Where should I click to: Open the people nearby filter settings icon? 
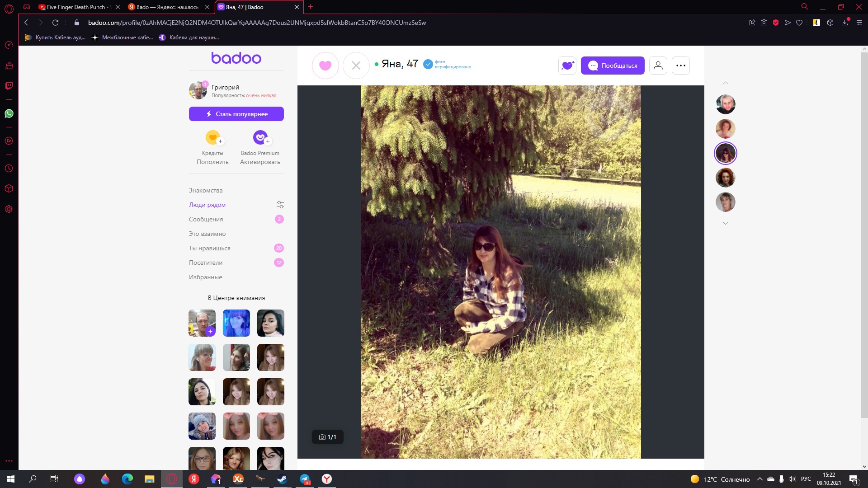pos(280,205)
